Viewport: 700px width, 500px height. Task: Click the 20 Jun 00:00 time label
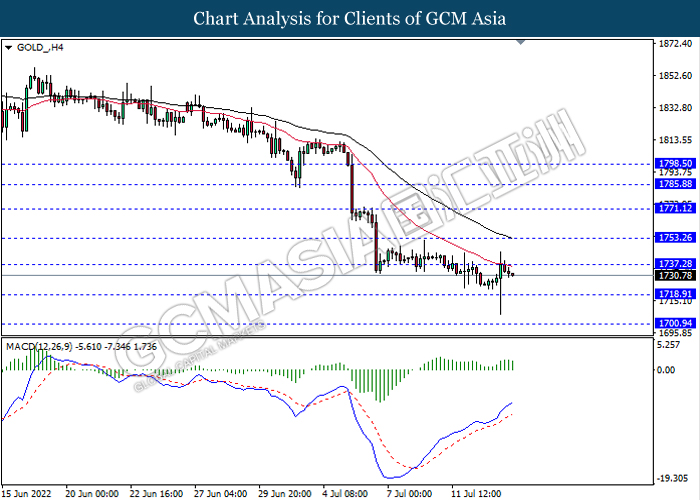pos(92,493)
